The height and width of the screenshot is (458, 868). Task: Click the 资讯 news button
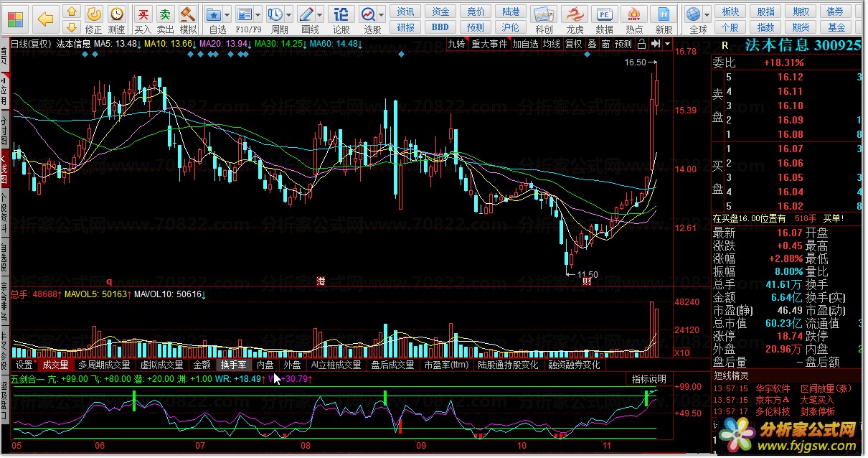[406, 11]
